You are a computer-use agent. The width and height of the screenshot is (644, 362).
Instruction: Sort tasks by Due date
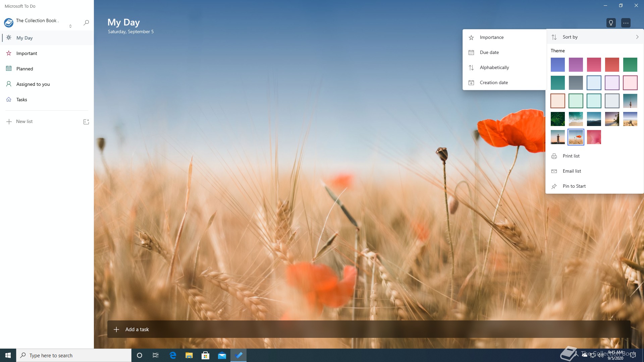point(504,52)
